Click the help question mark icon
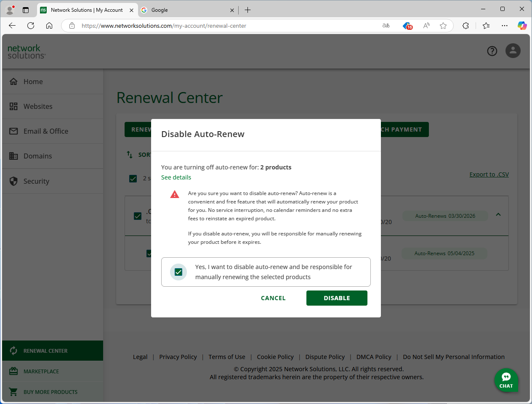532x404 pixels. click(492, 51)
